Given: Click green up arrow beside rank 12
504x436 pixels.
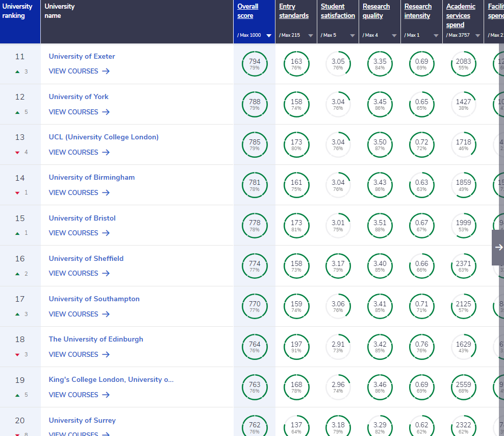Looking at the screenshot, I should (x=17, y=112).
